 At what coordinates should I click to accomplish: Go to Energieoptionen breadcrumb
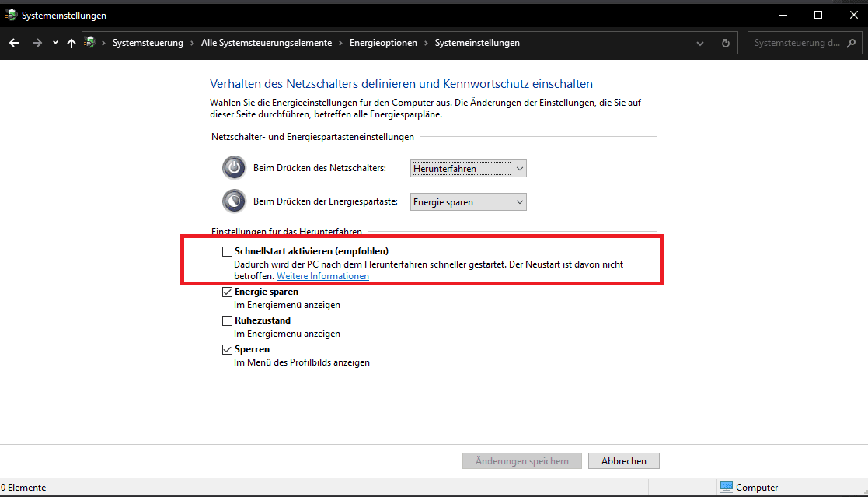coord(383,43)
